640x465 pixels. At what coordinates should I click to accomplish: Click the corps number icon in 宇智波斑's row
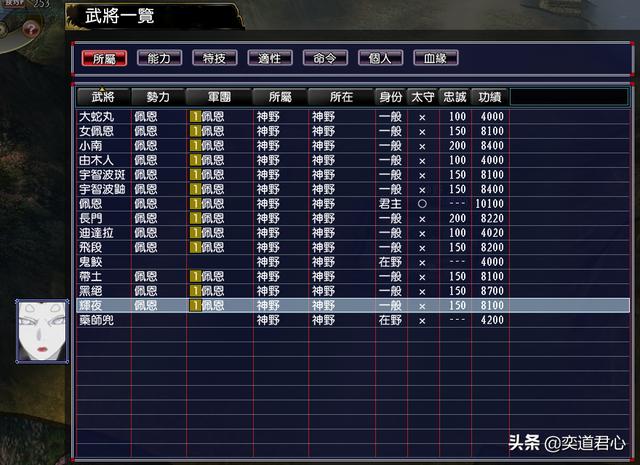(195, 175)
